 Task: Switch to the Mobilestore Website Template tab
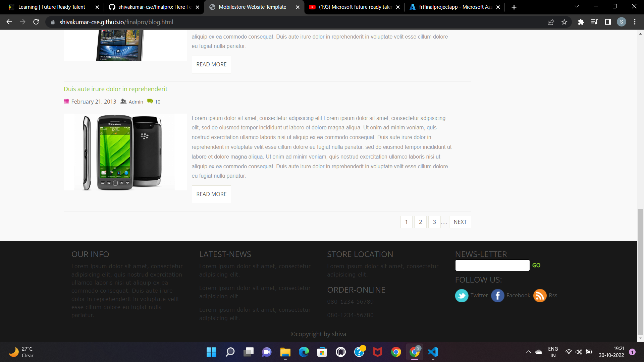pos(252,7)
